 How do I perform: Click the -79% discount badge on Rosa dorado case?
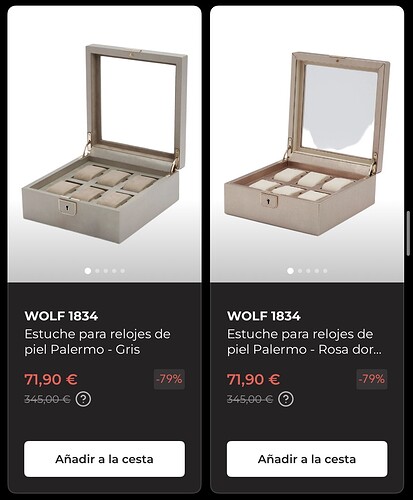point(372,379)
